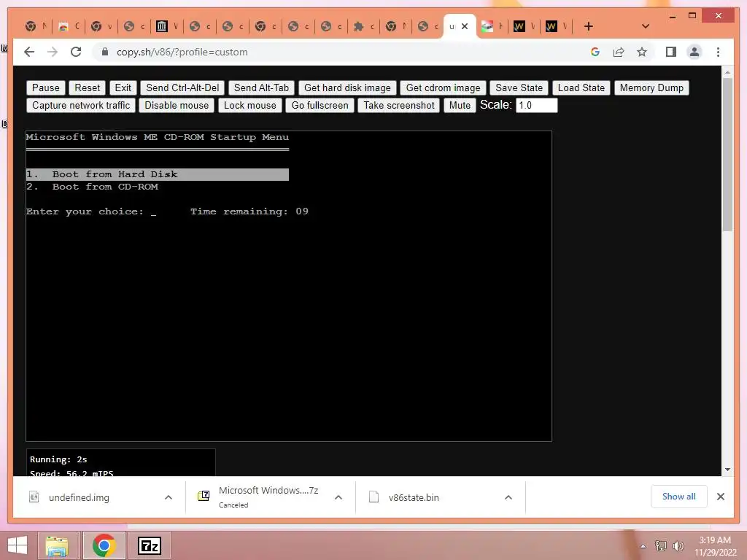Click the Reset button
Image resolution: width=747 pixels, height=560 pixels.
tap(88, 87)
